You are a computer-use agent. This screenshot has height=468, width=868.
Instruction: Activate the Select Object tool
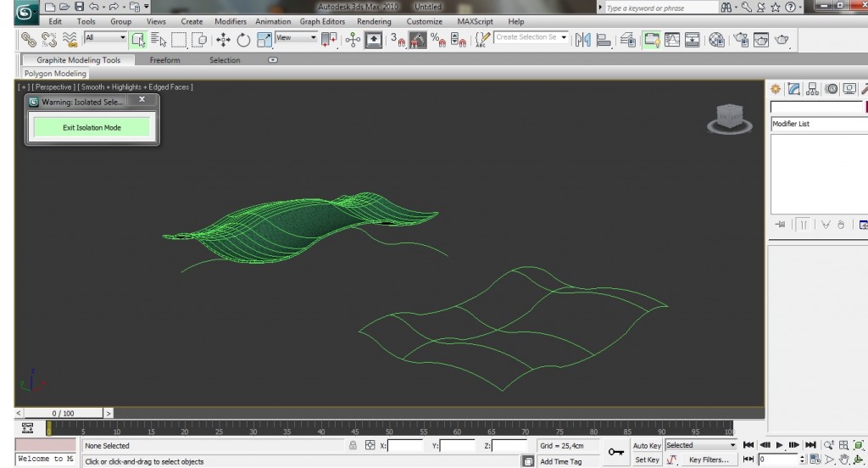point(138,40)
